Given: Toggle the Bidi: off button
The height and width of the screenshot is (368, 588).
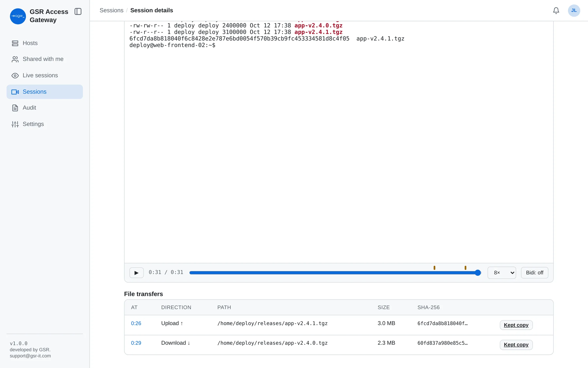Looking at the screenshot, I should (535, 273).
